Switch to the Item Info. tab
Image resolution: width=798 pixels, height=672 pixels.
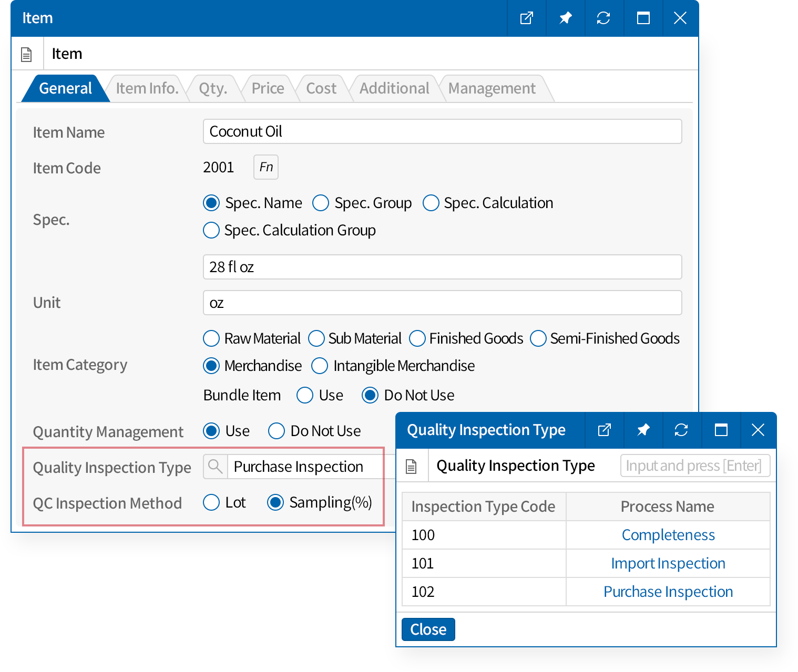[147, 88]
